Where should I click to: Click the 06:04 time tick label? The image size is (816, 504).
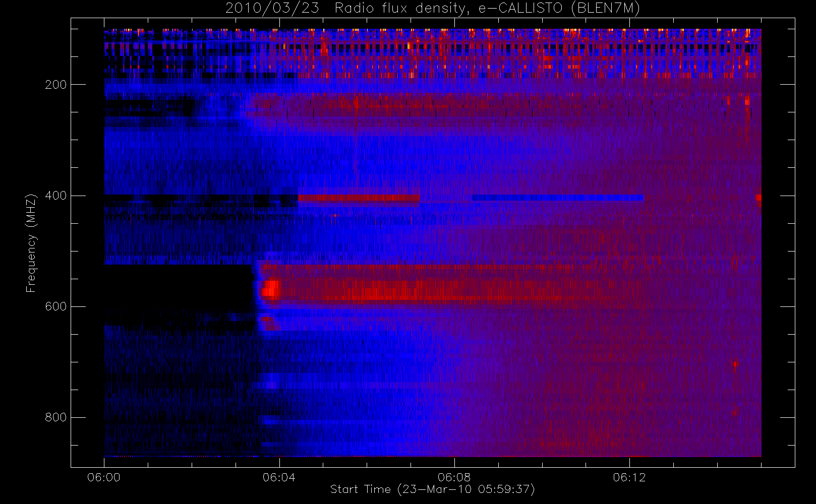279,477
